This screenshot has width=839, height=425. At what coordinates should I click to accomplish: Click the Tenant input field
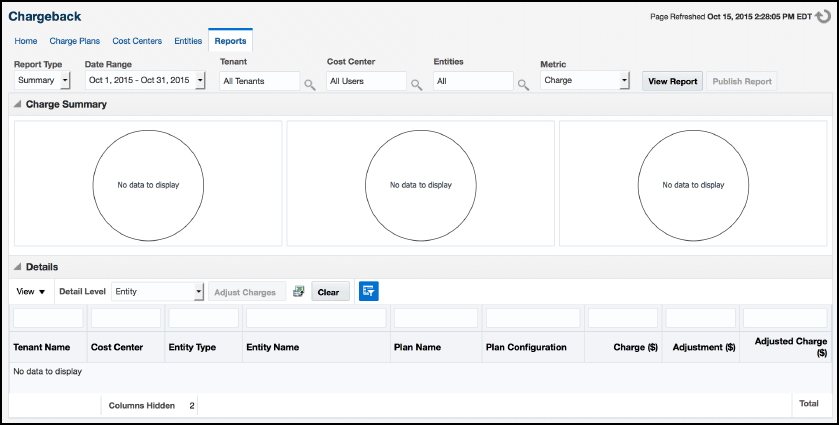point(260,81)
